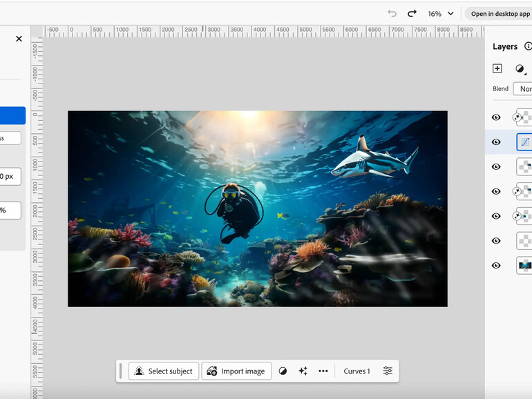Select the bottom underwater image layer thumbnail

point(525,266)
